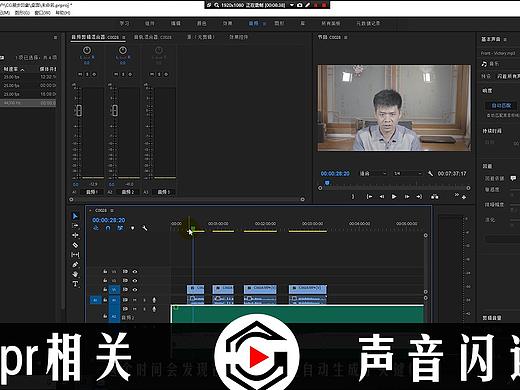This screenshot has width=520, height=390.
Task: Open the Program C0028 panel menu
Action: pos(346,37)
